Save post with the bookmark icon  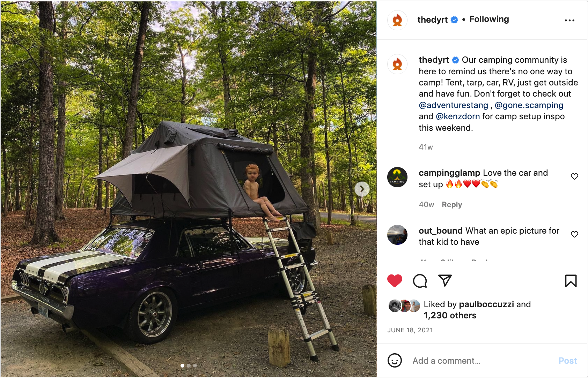coord(571,281)
